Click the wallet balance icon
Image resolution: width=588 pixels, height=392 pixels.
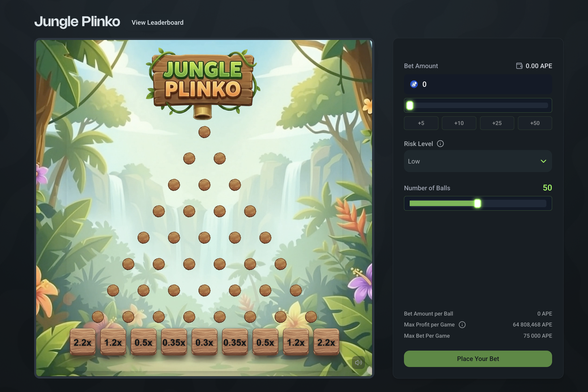click(519, 66)
